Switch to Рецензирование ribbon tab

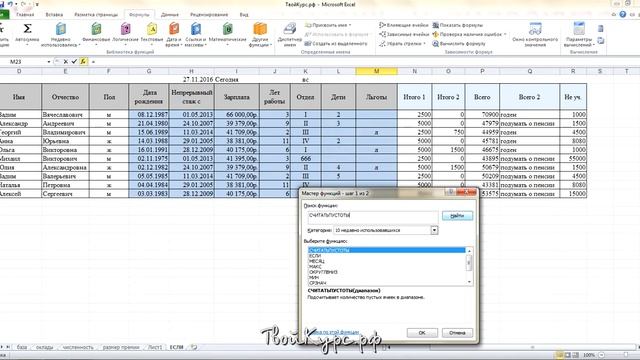(209, 15)
